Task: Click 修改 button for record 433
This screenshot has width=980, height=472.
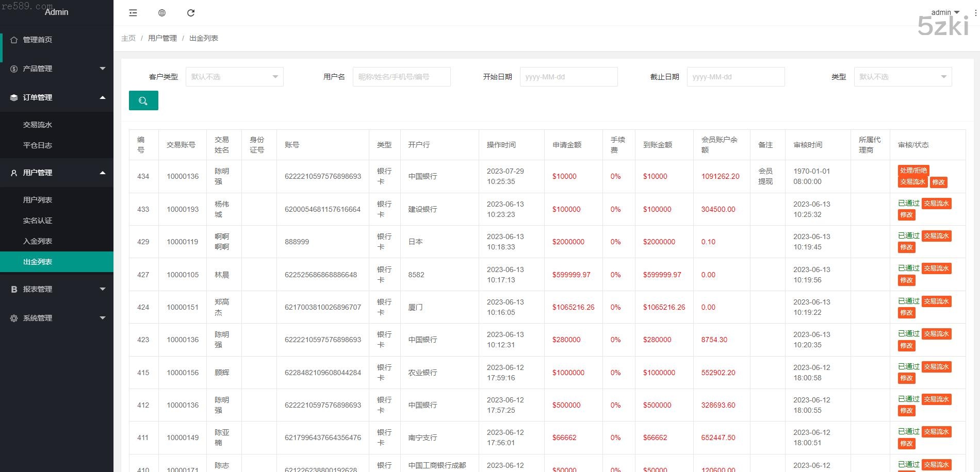Action: click(x=906, y=215)
